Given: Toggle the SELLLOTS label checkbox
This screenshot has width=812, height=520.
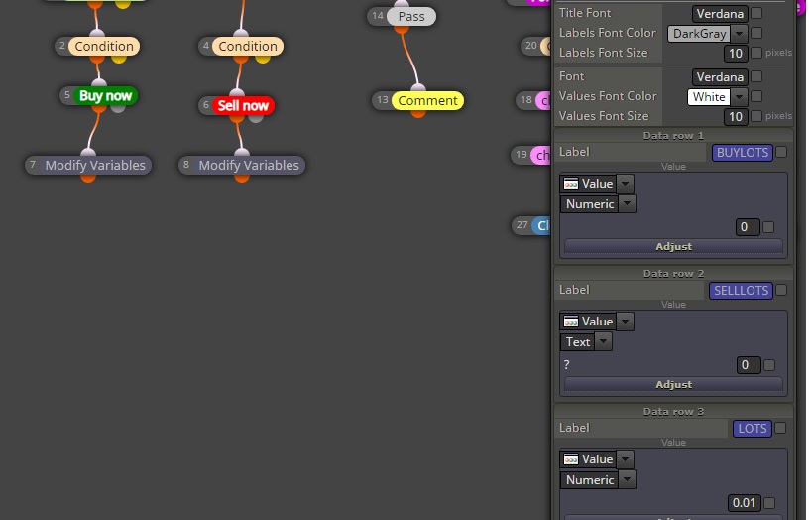Looking at the screenshot, I should coord(781,290).
